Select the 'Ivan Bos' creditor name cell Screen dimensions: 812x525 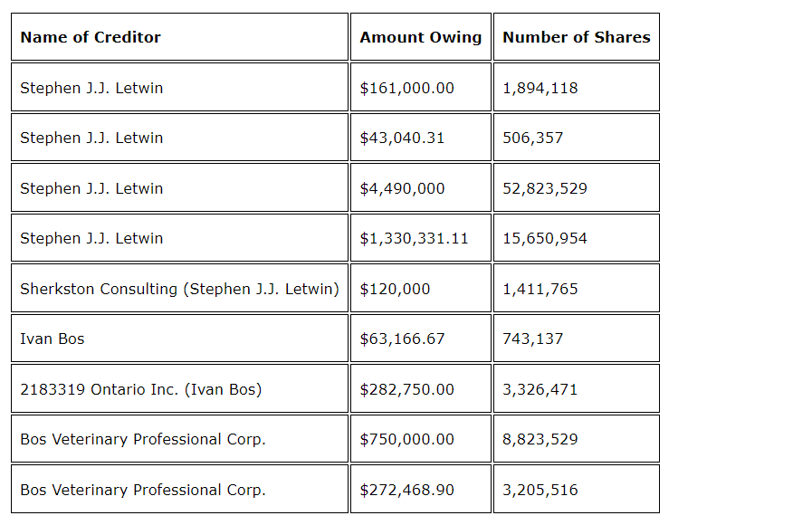pyautogui.click(x=53, y=339)
